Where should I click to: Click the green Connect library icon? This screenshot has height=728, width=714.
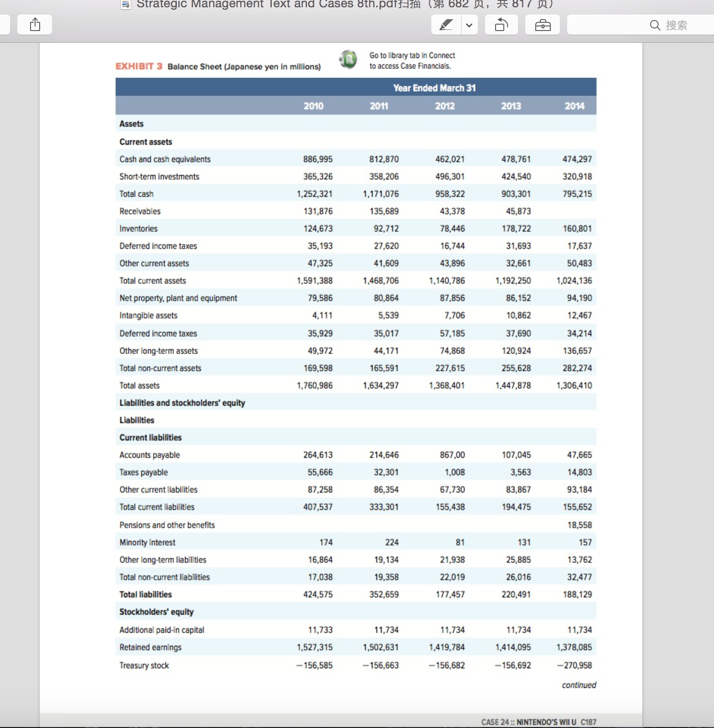[348, 59]
